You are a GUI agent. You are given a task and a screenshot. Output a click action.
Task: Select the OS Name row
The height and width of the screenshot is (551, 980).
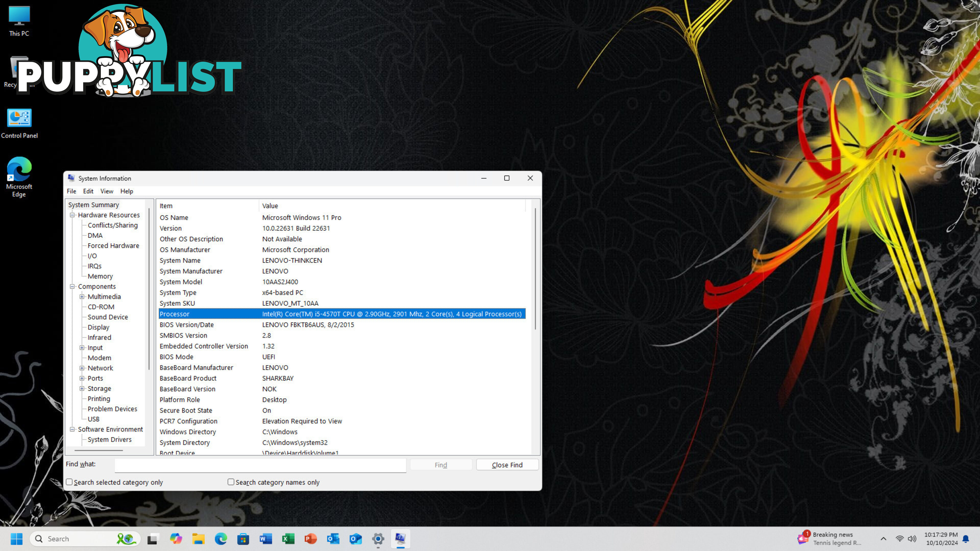(x=342, y=218)
